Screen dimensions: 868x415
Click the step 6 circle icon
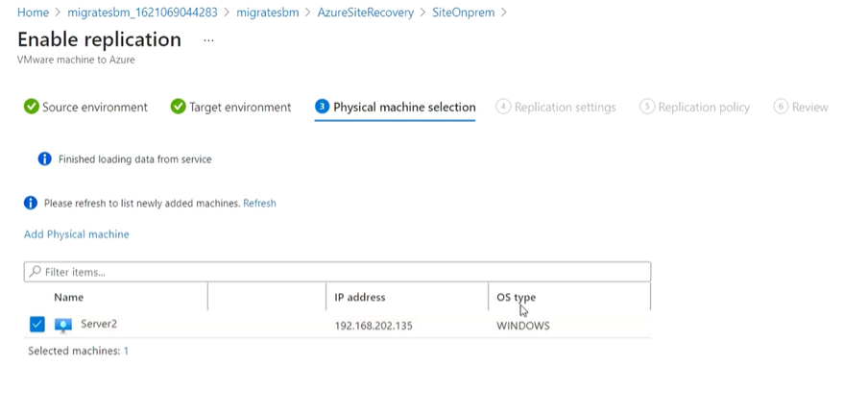781,107
